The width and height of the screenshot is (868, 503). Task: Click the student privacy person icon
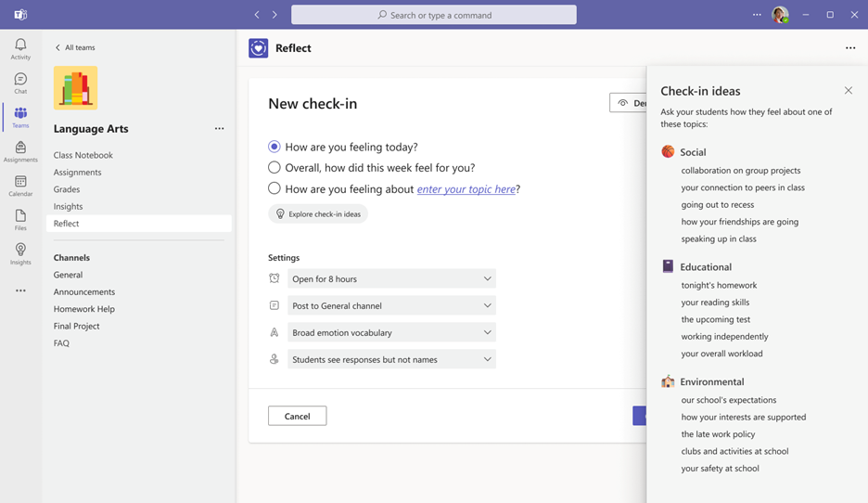pos(274,359)
